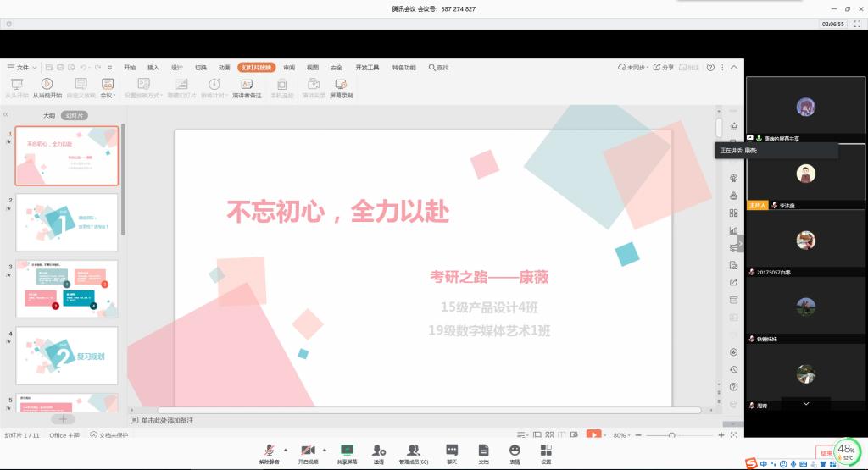Click the add new slide plus button
The width and height of the screenshot is (868, 470).
(x=63, y=419)
